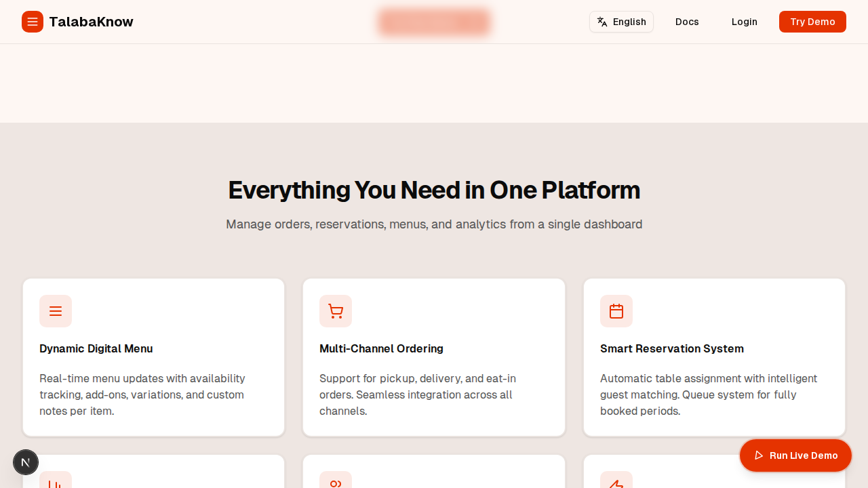Click the Smart Reservation System calendar icon
868x488 pixels.
tap(616, 311)
